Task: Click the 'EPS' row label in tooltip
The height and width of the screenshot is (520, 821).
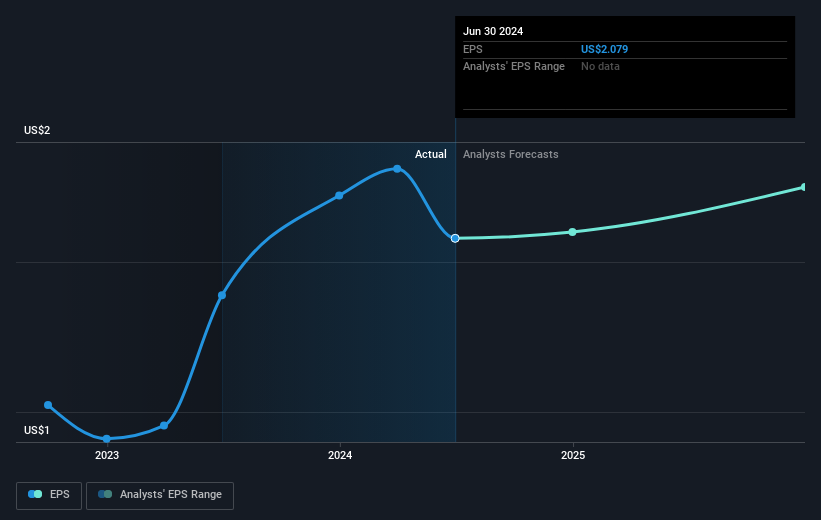Action: tap(472, 49)
